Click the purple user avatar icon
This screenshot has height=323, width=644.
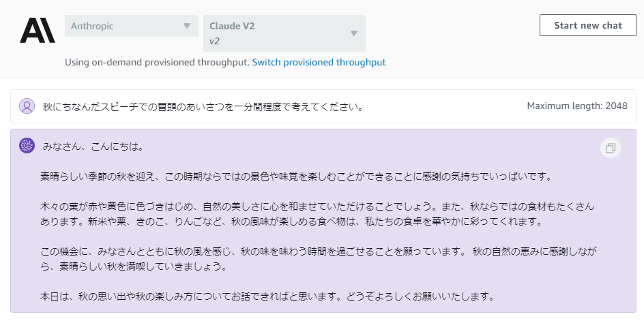click(x=27, y=106)
